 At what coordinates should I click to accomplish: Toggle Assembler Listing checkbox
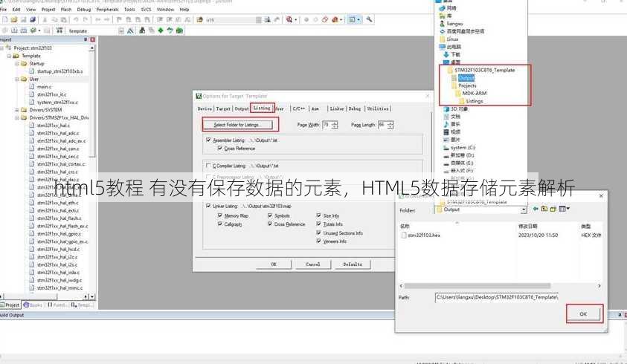(x=208, y=140)
